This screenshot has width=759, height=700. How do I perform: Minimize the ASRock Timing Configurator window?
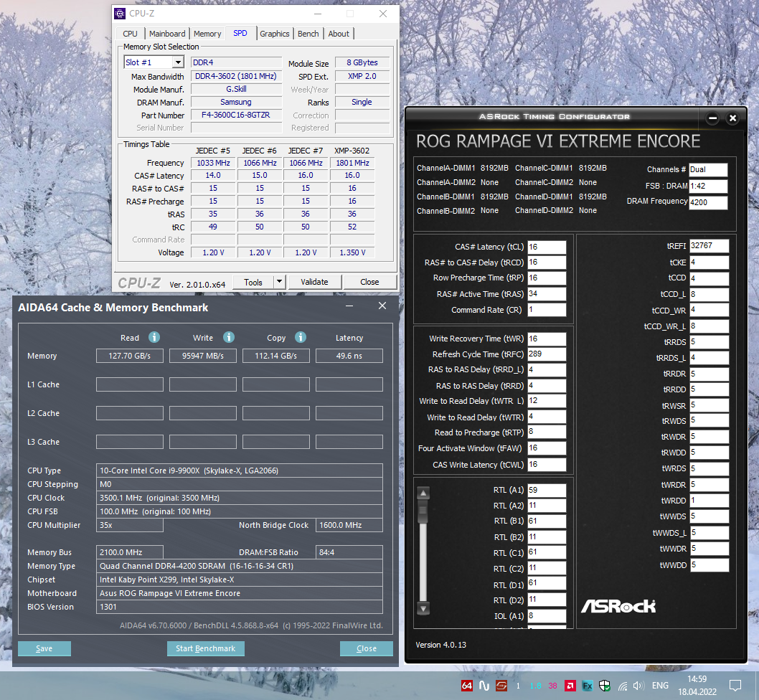coord(712,118)
